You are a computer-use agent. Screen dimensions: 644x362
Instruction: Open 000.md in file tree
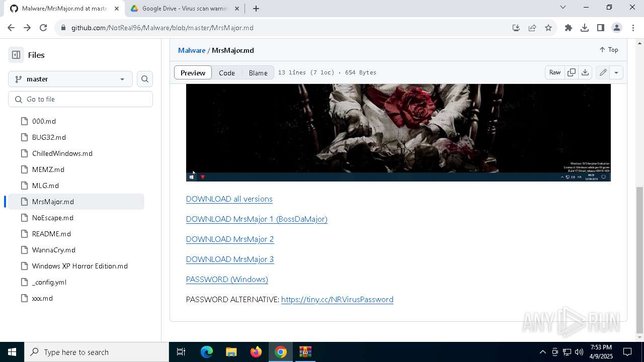point(44,121)
